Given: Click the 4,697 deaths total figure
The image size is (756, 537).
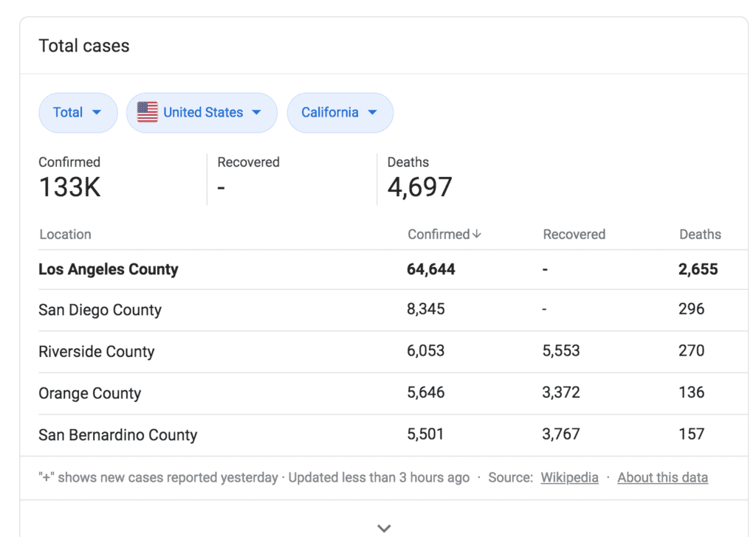Looking at the screenshot, I should pos(419,187).
